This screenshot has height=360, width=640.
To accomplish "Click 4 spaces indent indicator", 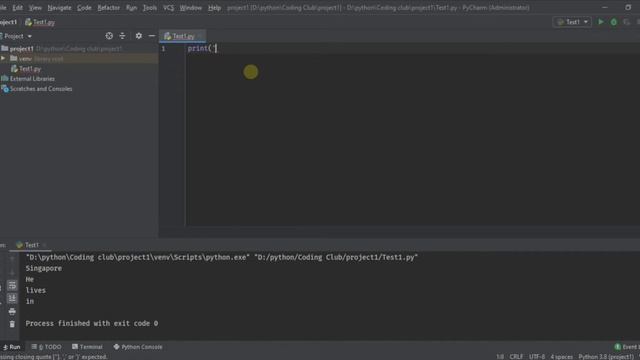I will (x=562, y=357).
